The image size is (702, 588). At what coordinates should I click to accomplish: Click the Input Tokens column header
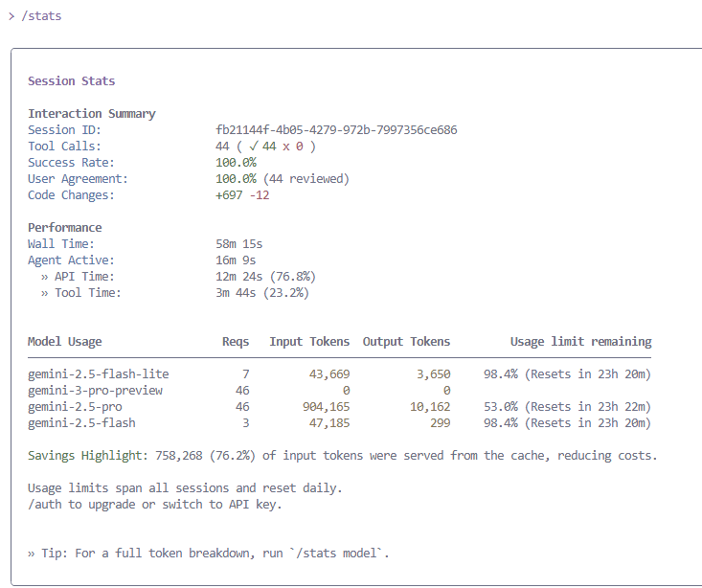coord(309,342)
